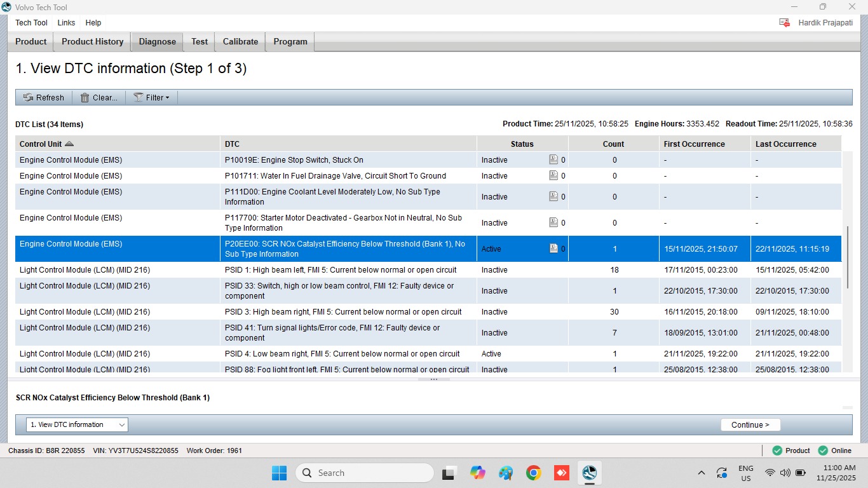Launch Copilot from the taskbar
Image resolution: width=868 pixels, height=488 pixels.
coord(478,473)
